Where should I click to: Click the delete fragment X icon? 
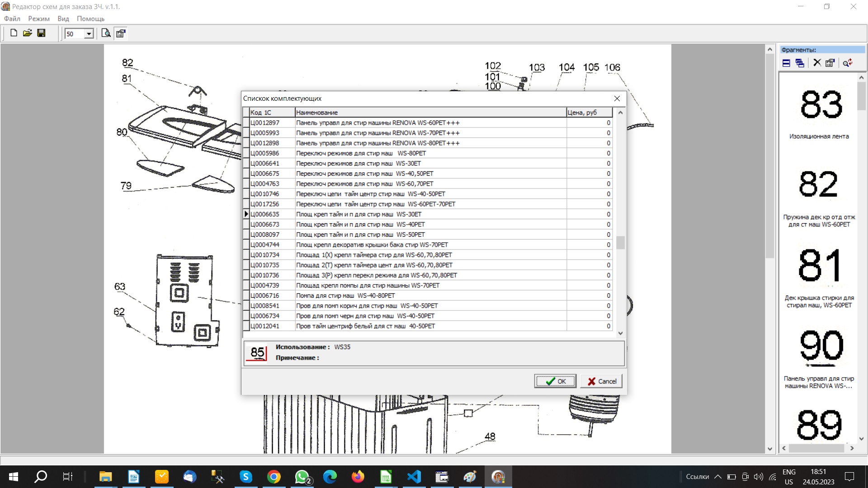(816, 63)
